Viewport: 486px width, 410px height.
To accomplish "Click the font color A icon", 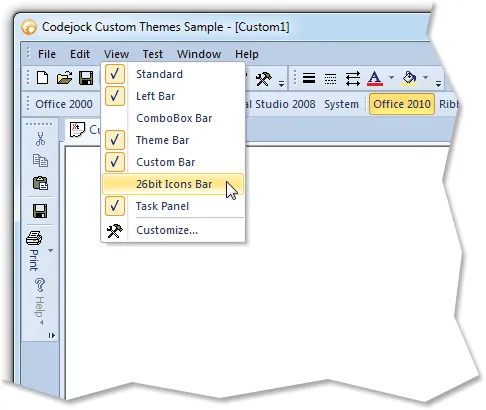I will [x=375, y=79].
